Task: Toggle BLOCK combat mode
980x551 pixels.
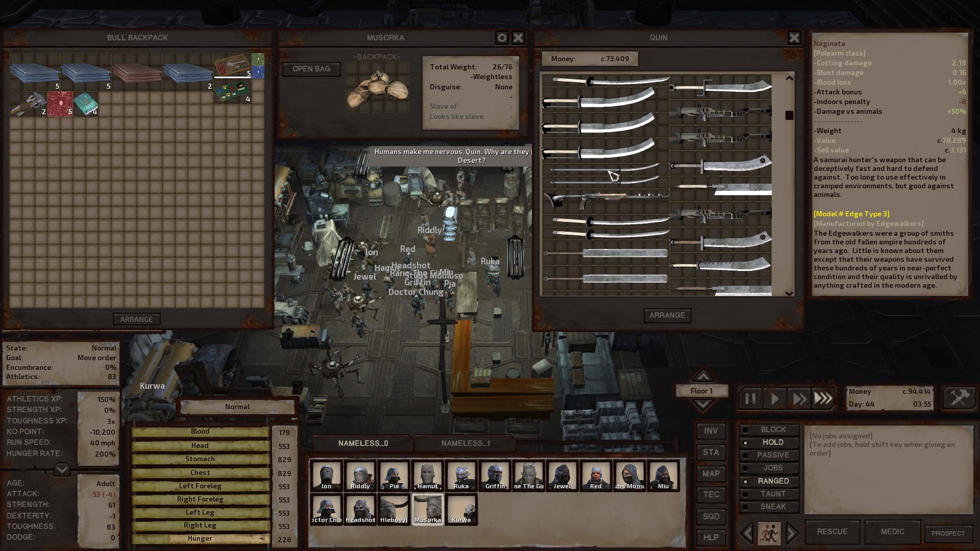Action: (x=769, y=430)
